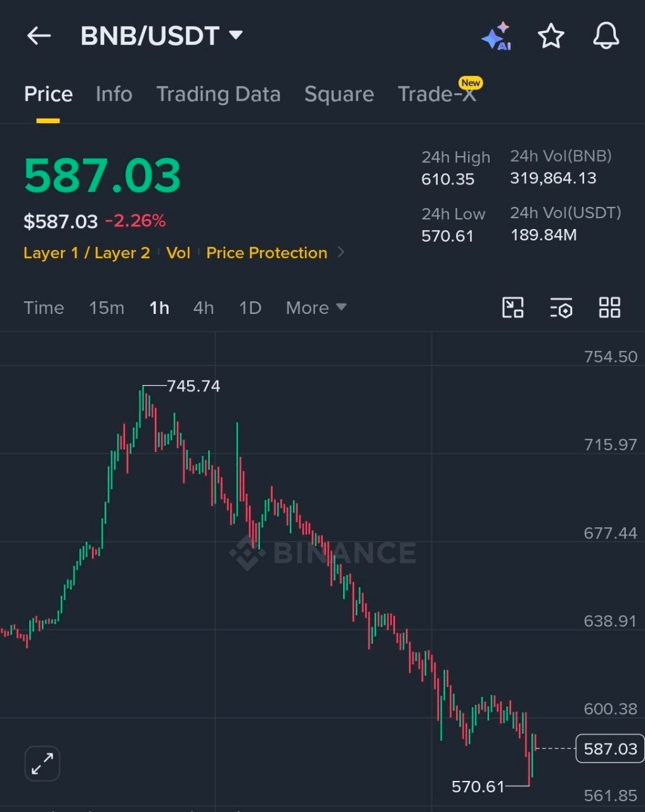Select the 1D chart interval
Image resolution: width=645 pixels, height=812 pixels.
(250, 308)
